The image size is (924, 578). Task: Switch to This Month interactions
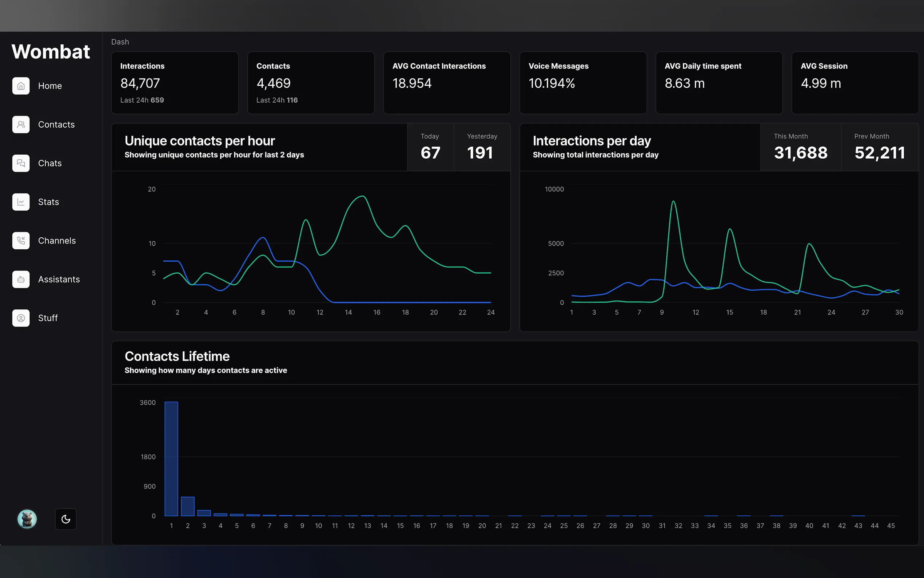click(x=800, y=147)
